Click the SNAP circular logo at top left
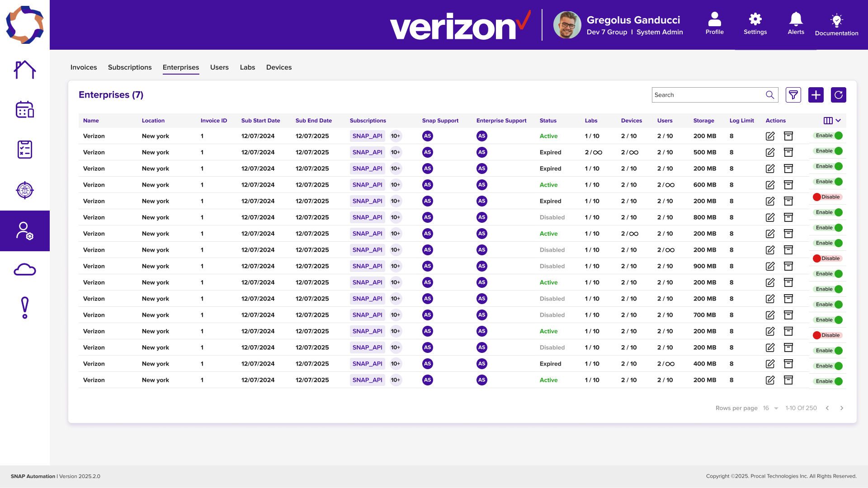868x488 pixels. 25,25
